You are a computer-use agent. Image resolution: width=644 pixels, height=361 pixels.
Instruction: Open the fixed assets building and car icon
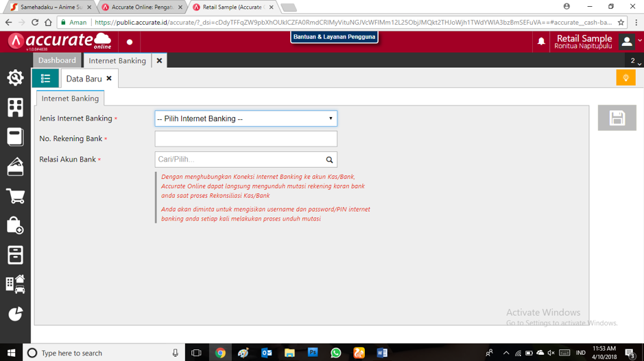[15, 284]
